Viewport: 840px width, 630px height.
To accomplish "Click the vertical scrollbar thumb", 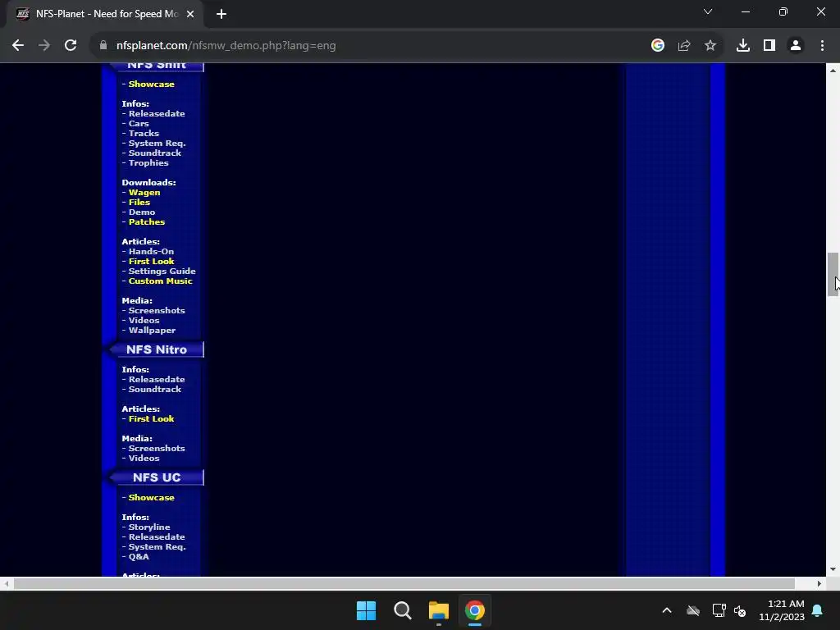I will (833, 274).
